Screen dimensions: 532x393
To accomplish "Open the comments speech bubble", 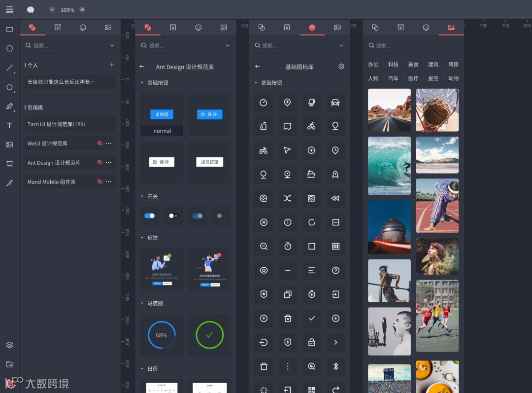I will (31, 9).
